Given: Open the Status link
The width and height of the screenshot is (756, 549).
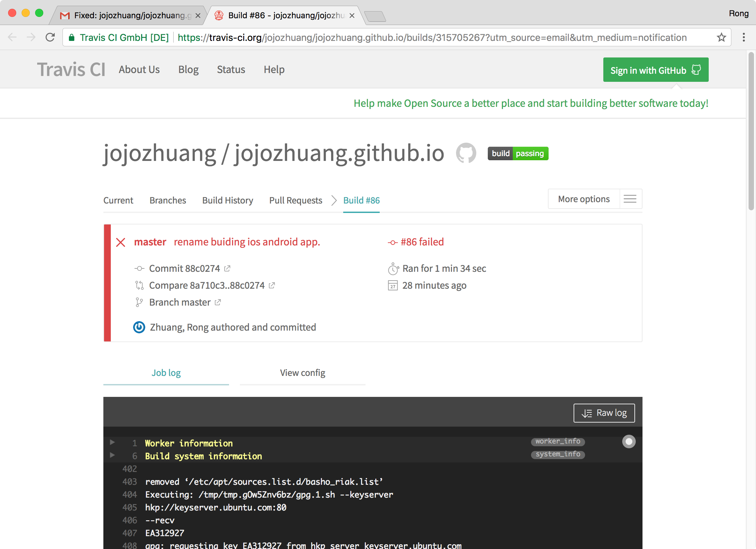Looking at the screenshot, I should [231, 70].
